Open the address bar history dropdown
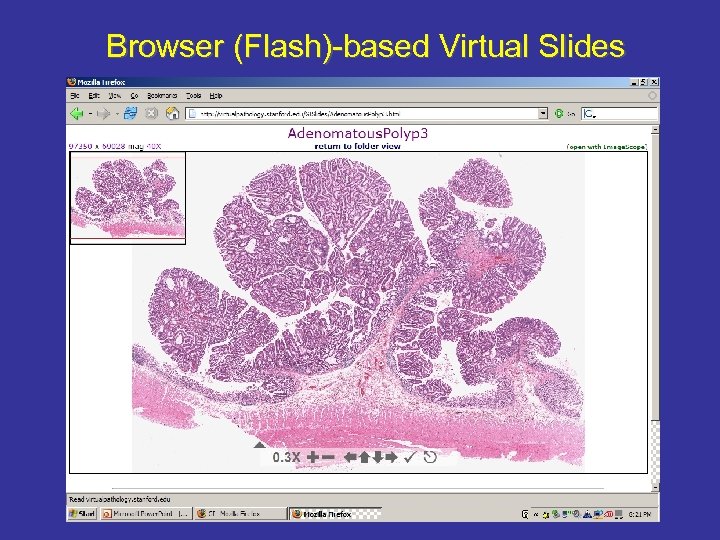720x540 pixels. [x=543, y=113]
